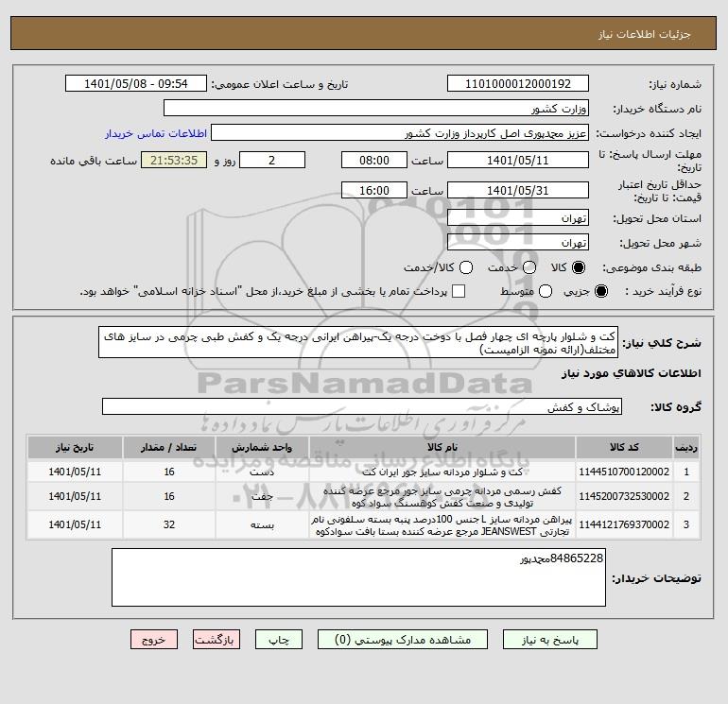Click the ایجاد کننده درخواست field

pyautogui.click(x=400, y=132)
